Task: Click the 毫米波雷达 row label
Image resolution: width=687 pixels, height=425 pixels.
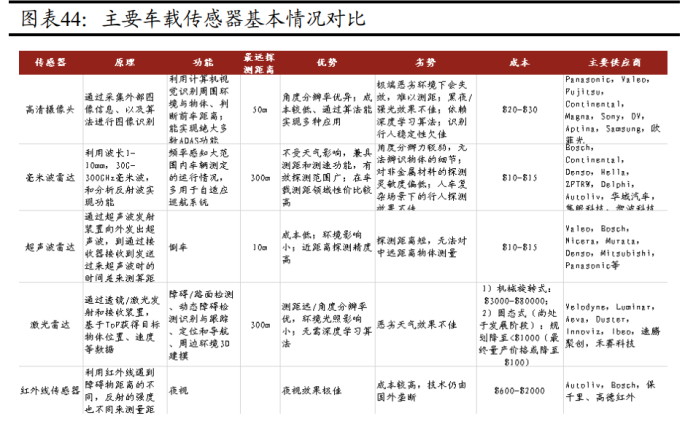Action: (50, 178)
